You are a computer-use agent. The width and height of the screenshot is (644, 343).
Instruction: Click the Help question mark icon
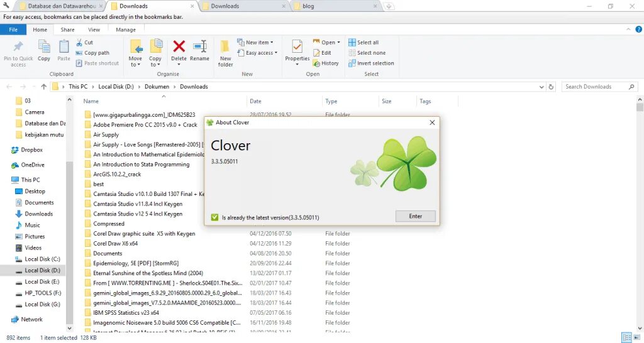point(639,29)
